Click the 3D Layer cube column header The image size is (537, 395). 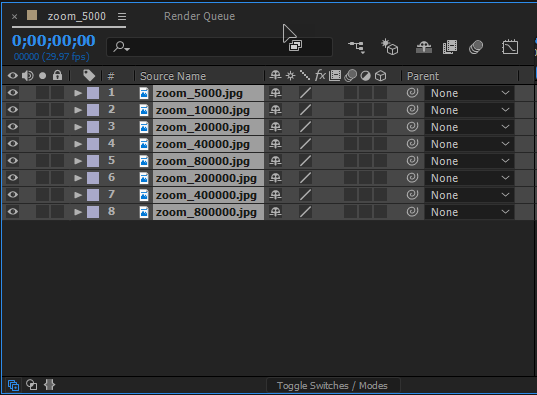pos(380,76)
